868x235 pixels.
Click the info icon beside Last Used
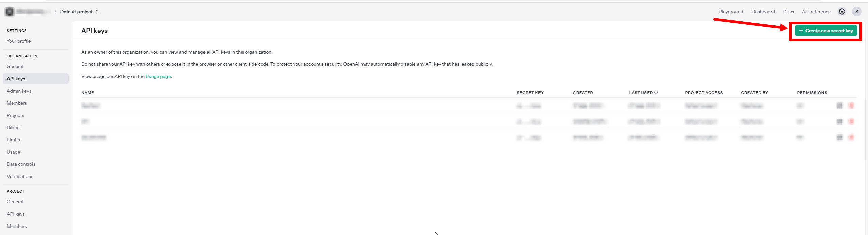tap(656, 92)
